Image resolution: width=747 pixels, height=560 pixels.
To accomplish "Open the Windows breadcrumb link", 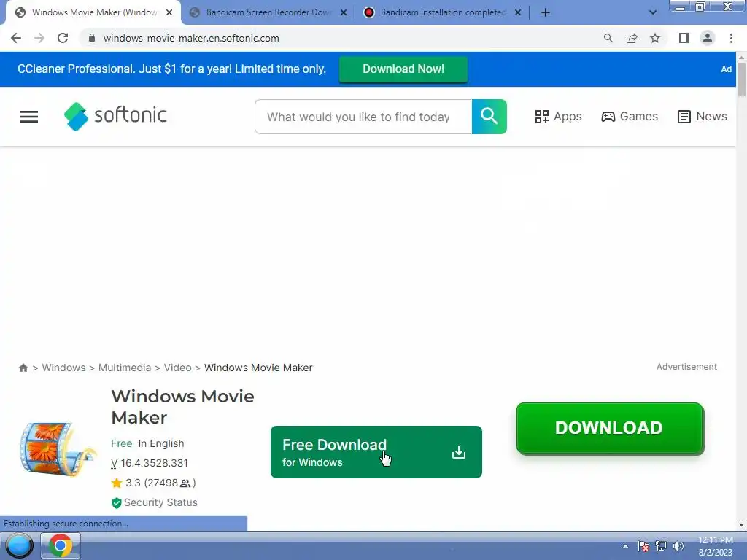I will point(64,367).
